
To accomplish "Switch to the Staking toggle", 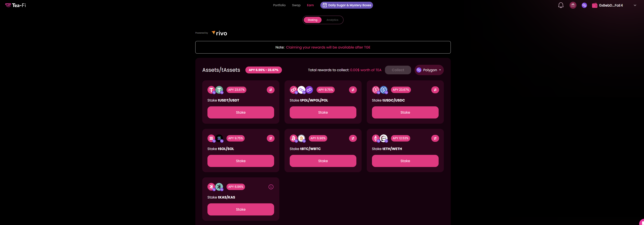I will click(x=312, y=20).
